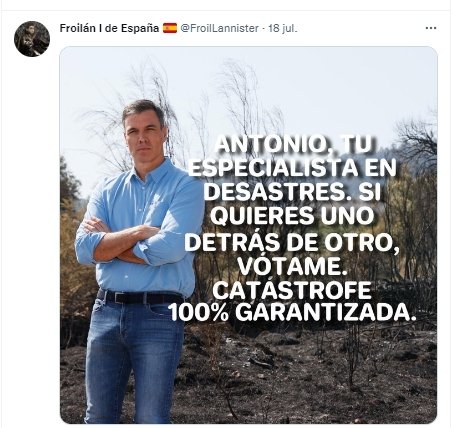
Task: Visit the @FroilLannister handle link
Action: pyautogui.click(x=219, y=28)
